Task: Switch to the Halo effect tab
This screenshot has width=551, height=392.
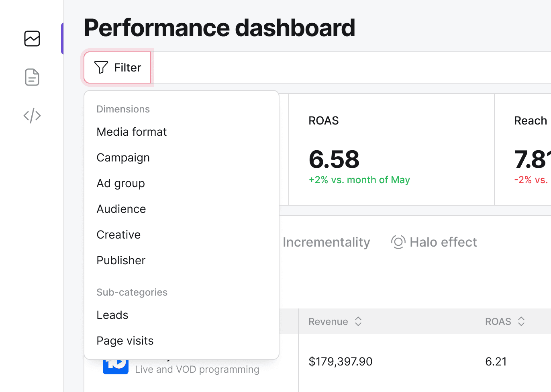Action: (x=434, y=242)
